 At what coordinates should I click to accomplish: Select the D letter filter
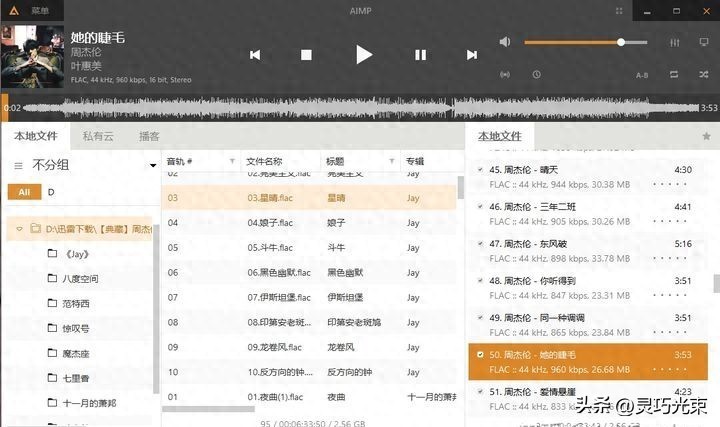pos(51,192)
